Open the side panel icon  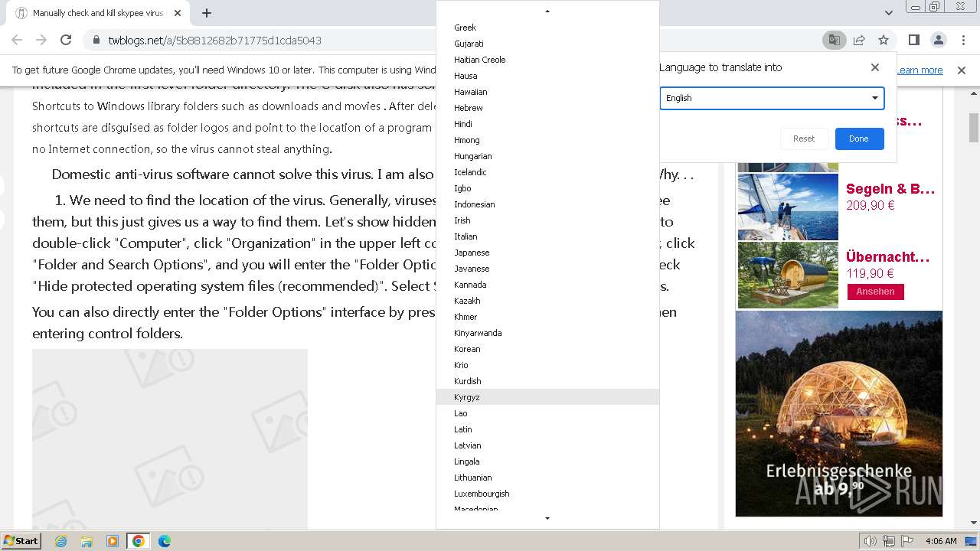point(913,40)
